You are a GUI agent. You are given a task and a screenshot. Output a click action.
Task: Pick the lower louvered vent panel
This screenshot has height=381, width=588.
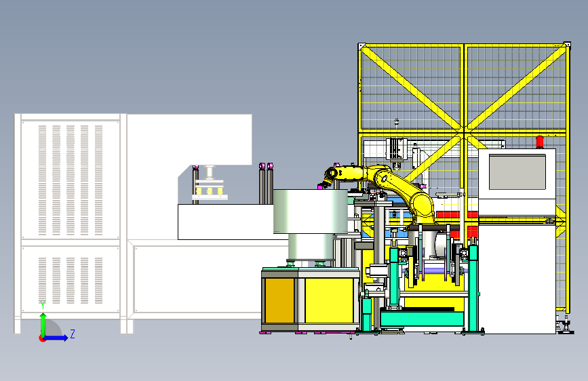click(71, 279)
